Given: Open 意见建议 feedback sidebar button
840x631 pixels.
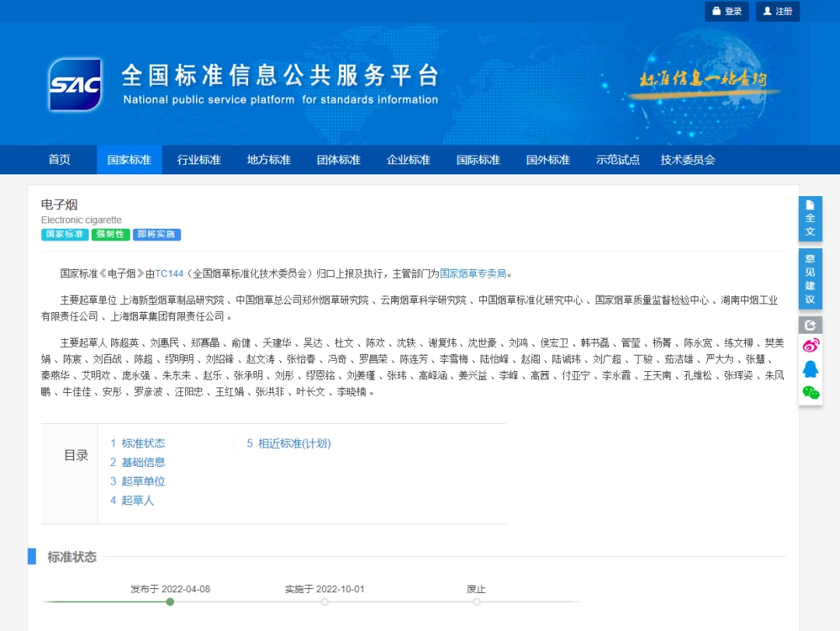Looking at the screenshot, I should [x=810, y=279].
